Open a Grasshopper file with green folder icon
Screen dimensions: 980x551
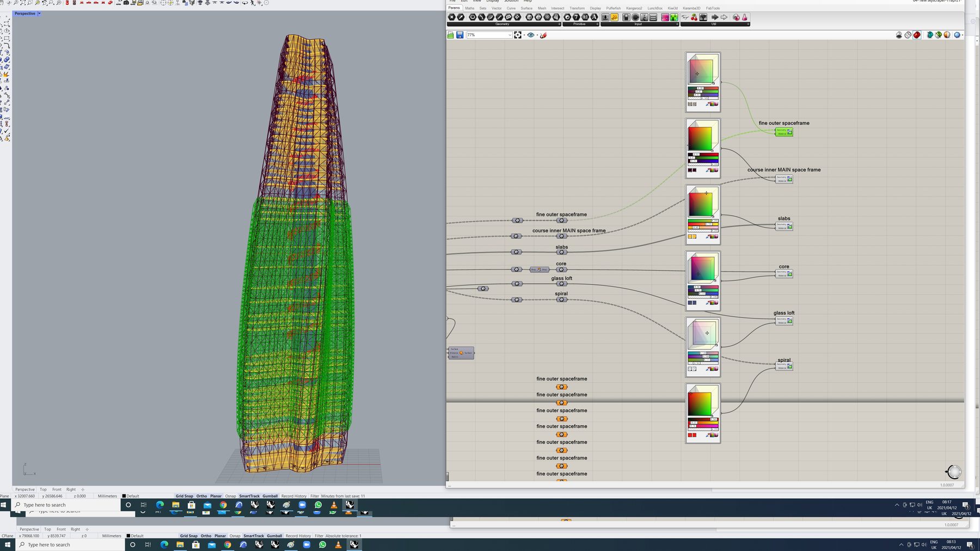(x=450, y=35)
